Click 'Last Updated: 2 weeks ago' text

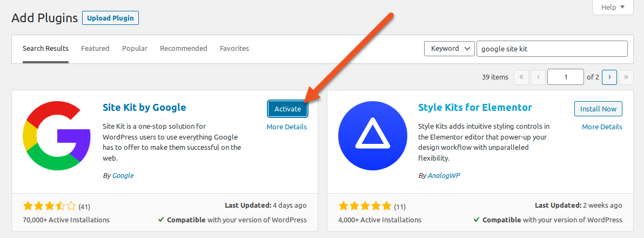click(x=578, y=205)
